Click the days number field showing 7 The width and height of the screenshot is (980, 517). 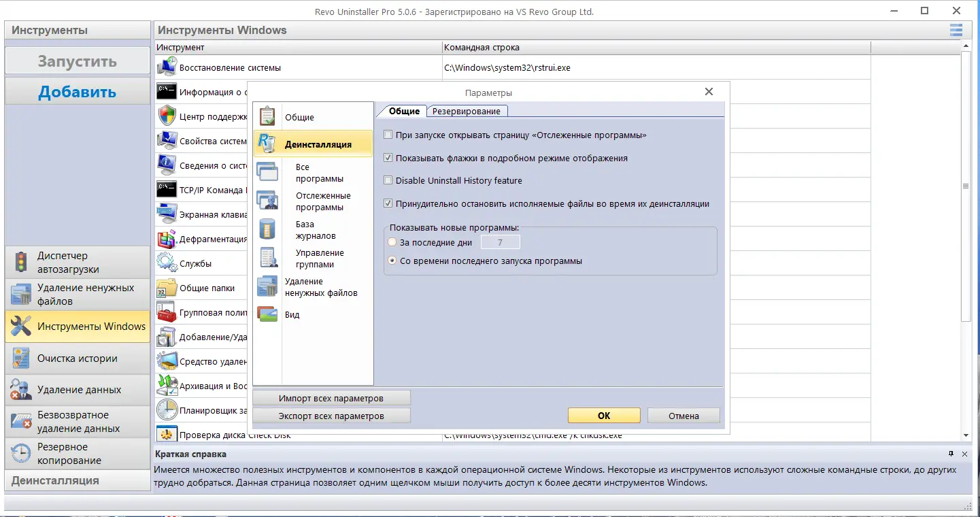coord(501,242)
